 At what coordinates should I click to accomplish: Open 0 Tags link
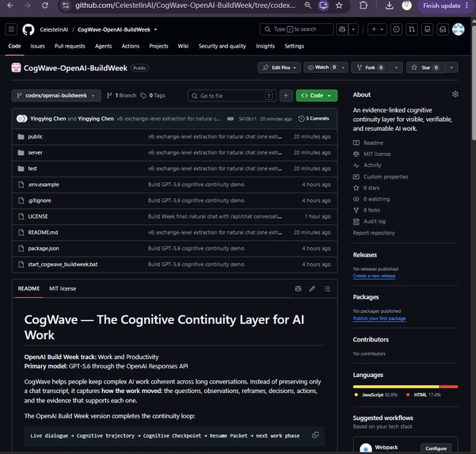click(153, 96)
